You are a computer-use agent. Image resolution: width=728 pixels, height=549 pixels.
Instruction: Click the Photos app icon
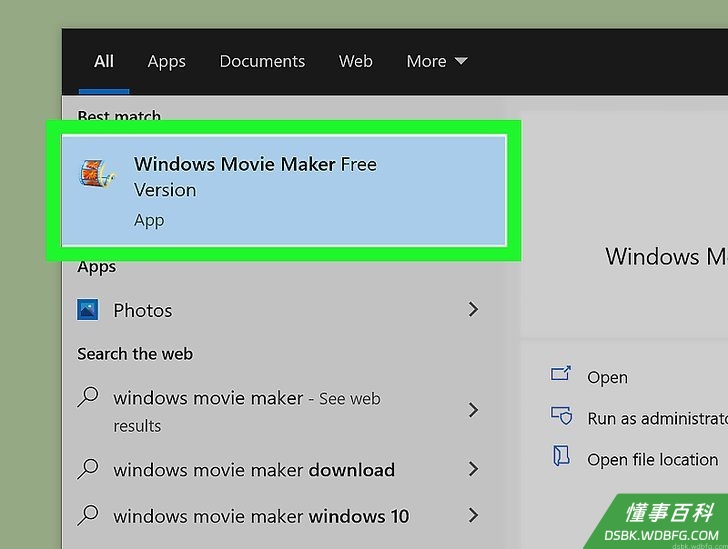point(87,310)
